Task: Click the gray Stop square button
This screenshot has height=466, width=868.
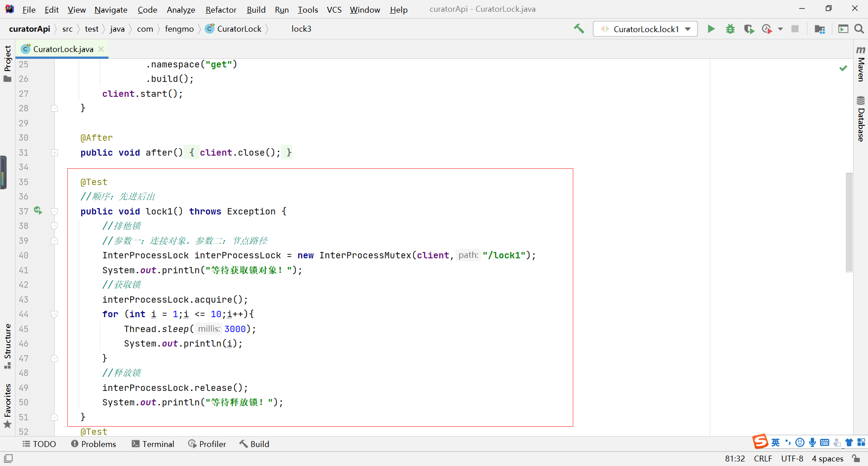Action: (x=795, y=29)
